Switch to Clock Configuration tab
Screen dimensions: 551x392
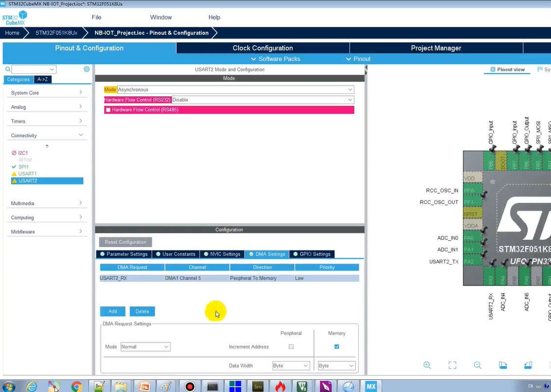(263, 48)
